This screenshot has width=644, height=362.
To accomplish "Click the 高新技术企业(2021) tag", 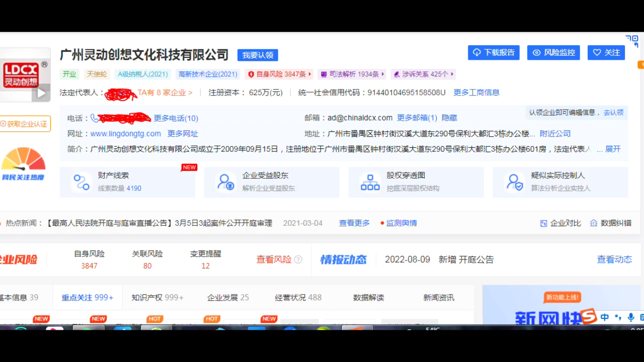I will pos(208,74).
